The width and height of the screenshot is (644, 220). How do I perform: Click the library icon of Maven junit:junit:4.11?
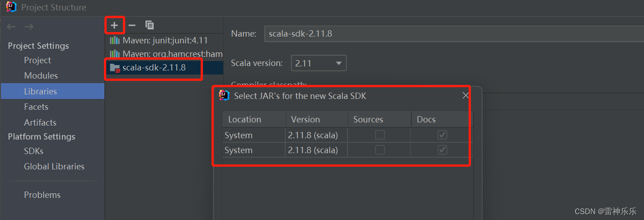tap(115, 40)
